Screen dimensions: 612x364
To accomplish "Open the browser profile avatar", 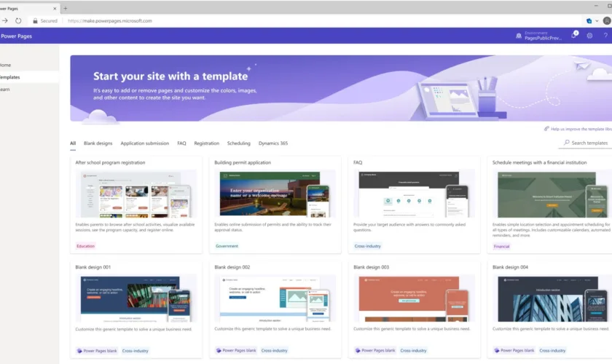I will click(x=607, y=20).
